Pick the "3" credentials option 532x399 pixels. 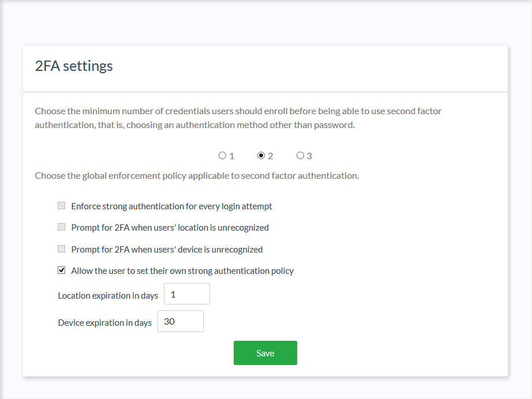tap(300, 155)
